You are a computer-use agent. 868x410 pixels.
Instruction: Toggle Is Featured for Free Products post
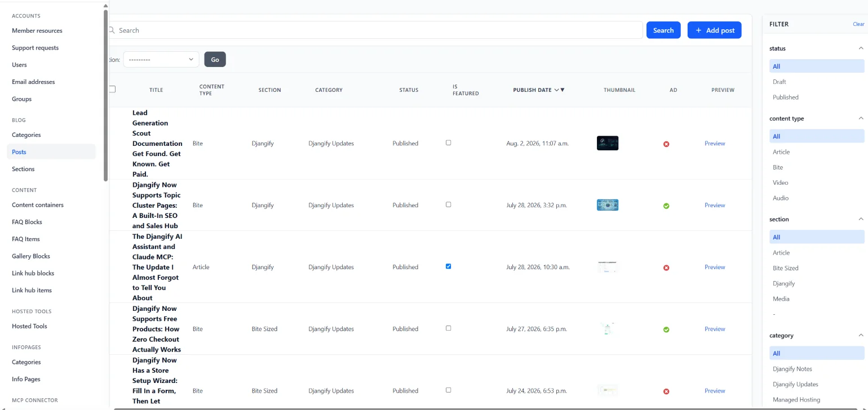pos(449,328)
